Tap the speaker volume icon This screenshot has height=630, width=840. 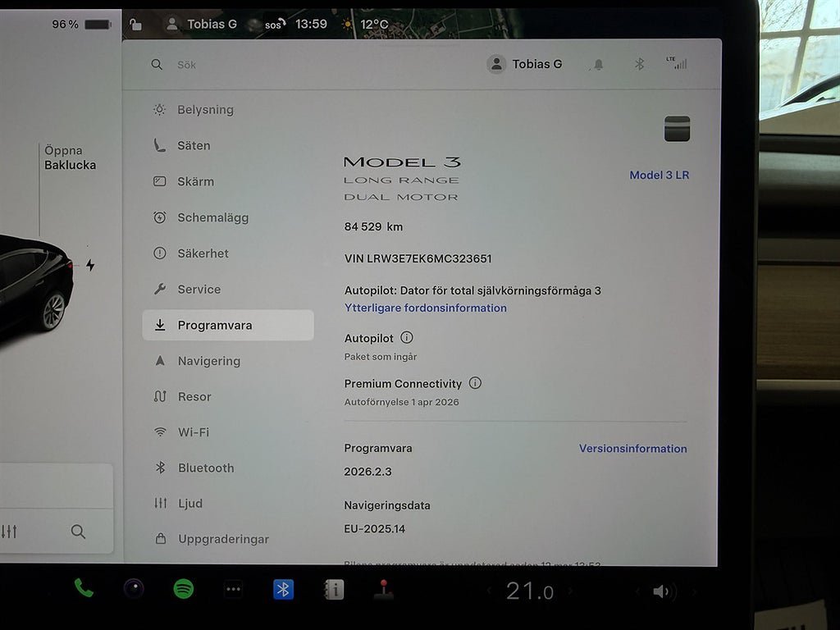pyautogui.click(x=662, y=591)
